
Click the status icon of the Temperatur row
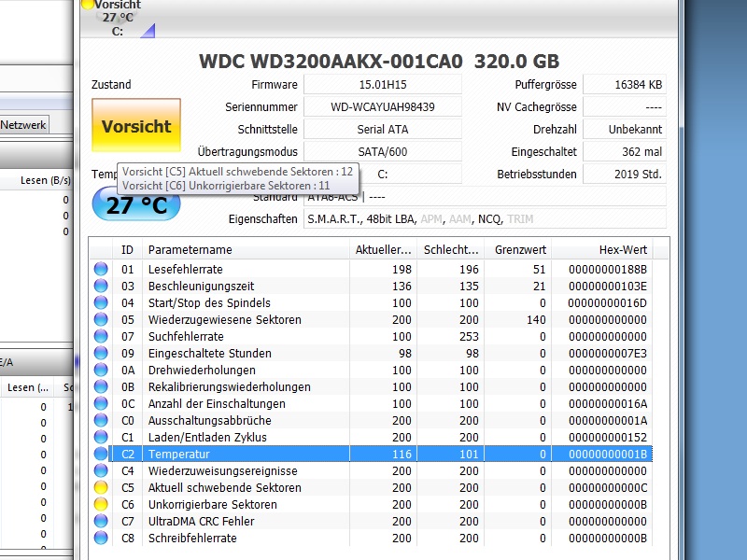pyautogui.click(x=101, y=454)
